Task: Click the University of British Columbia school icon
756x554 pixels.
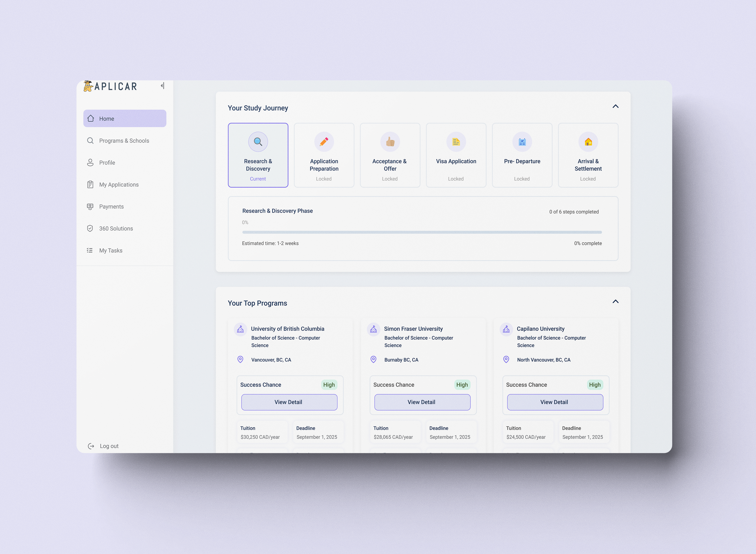Action: click(240, 329)
